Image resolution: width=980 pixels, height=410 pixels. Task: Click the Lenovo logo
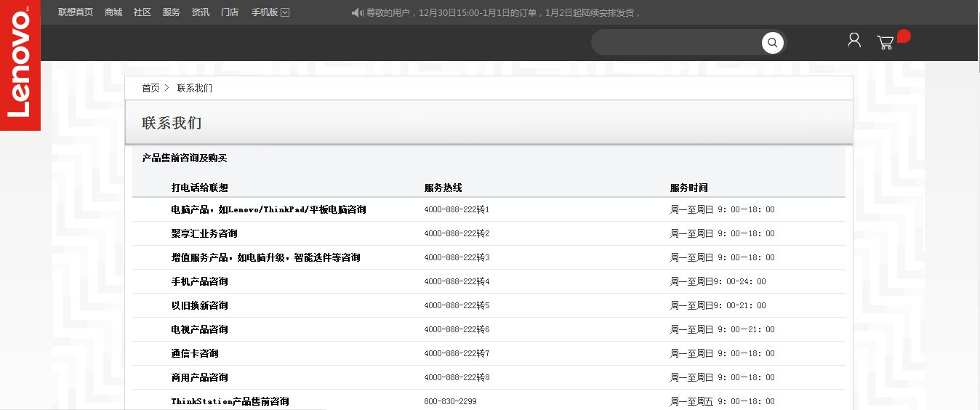[x=20, y=65]
